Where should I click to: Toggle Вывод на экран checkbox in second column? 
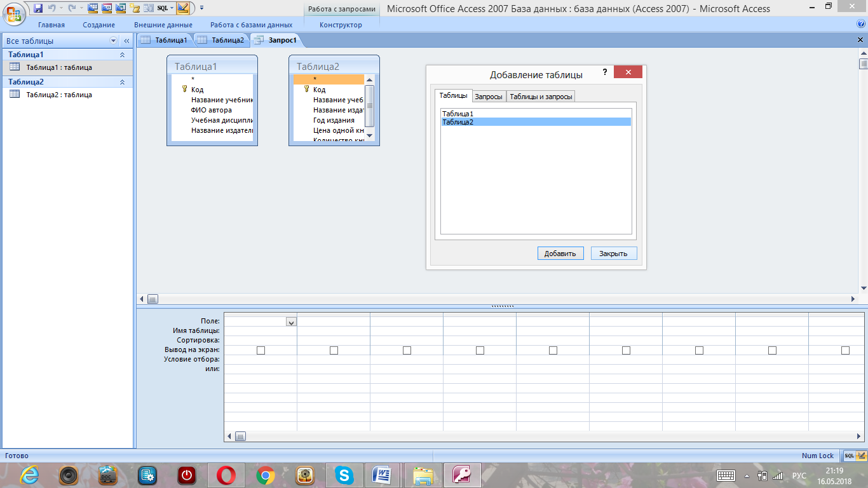(334, 350)
